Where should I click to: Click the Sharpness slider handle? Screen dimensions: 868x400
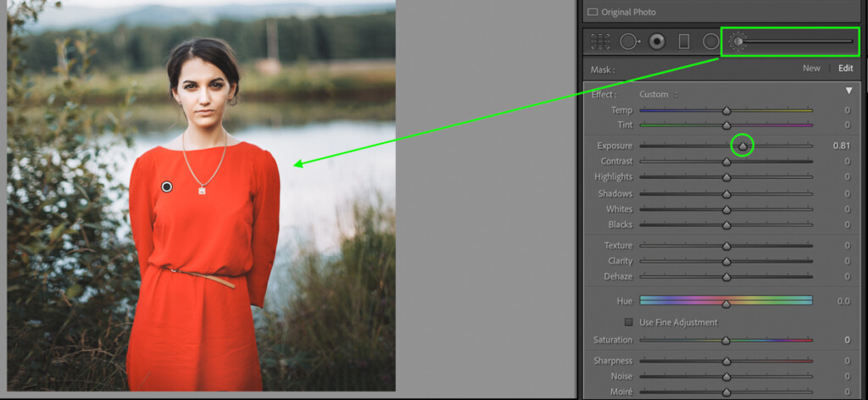point(726,362)
